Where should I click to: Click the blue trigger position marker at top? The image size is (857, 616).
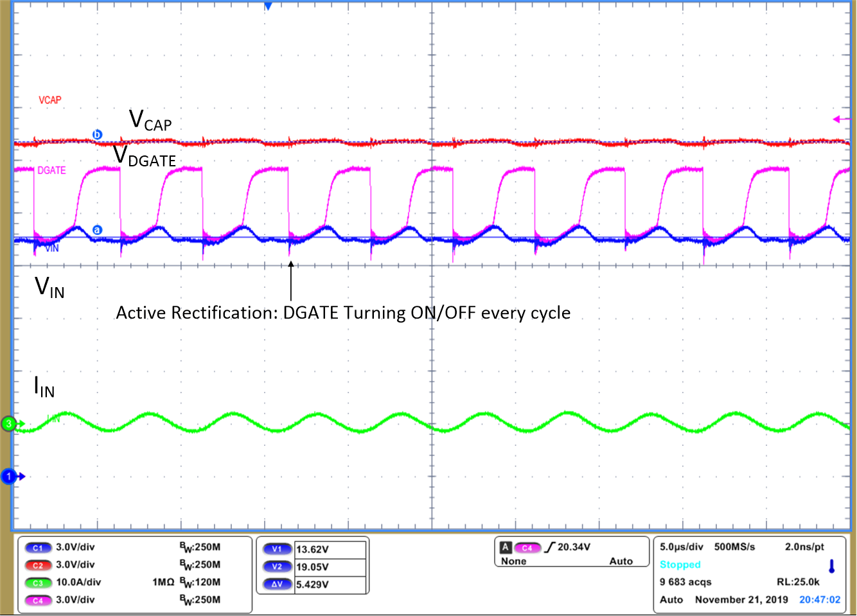(x=269, y=6)
